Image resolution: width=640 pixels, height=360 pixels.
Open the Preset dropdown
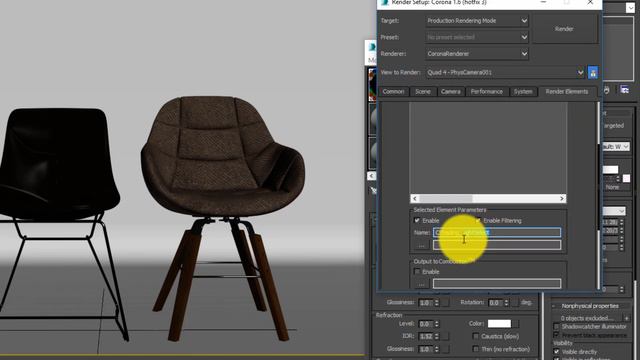[x=477, y=37]
